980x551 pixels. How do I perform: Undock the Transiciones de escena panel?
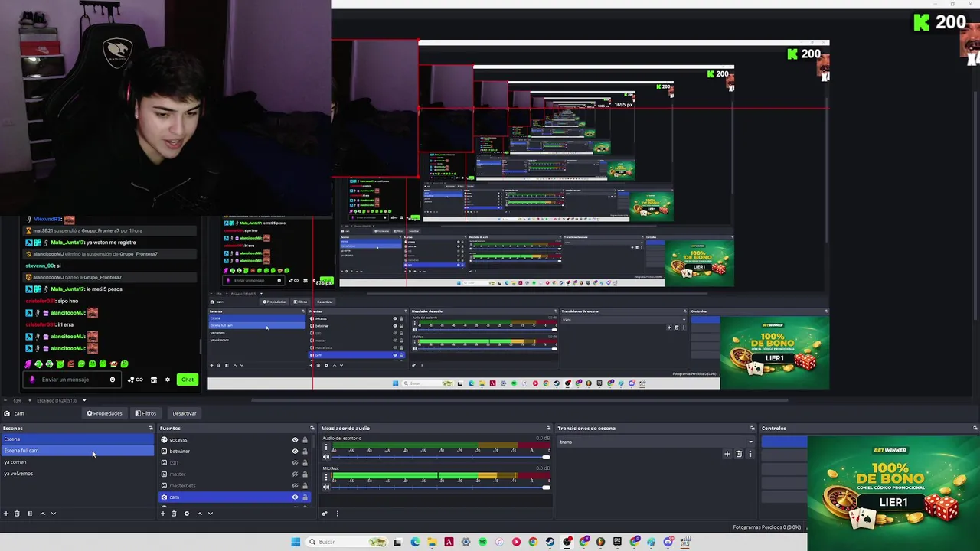click(x=753, y=428)
